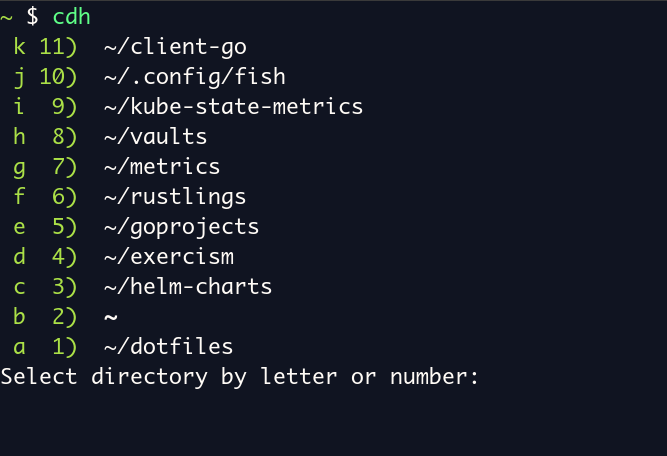This screenshot has width=667, height=456.
Task: Select the ~/metrics directory entry
Action: [161, 166]
